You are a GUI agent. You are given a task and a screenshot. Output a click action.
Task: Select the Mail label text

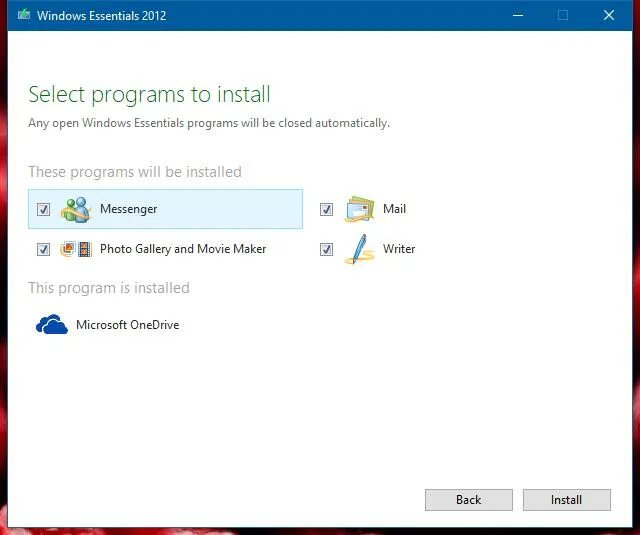pyautogui.click(x=394, y=209)
